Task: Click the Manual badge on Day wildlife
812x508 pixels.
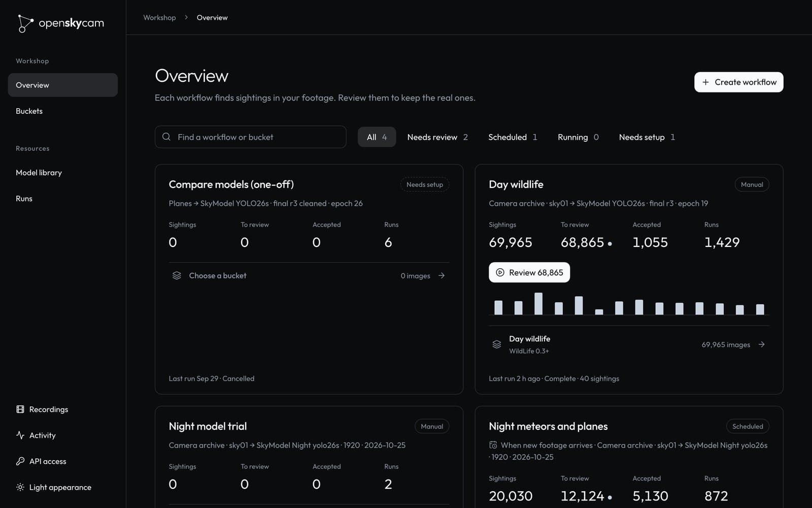Action: click(752, 184)
